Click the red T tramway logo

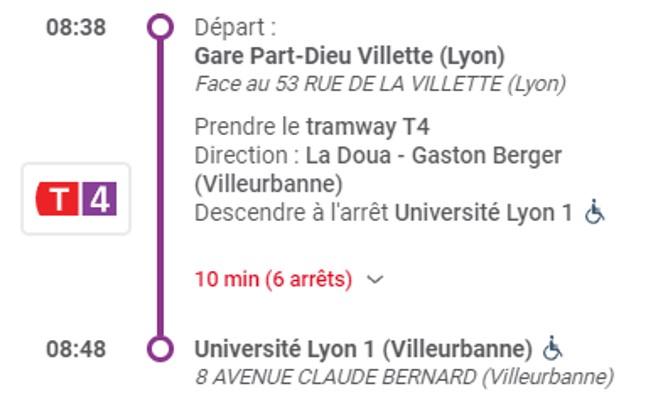(x=57, y=199)
